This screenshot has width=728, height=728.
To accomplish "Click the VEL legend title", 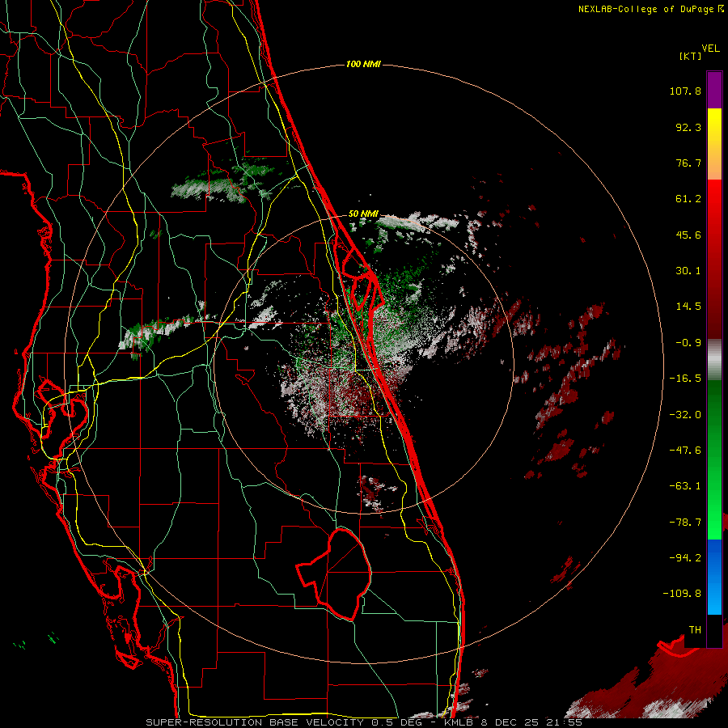I will tap(710, 49).
